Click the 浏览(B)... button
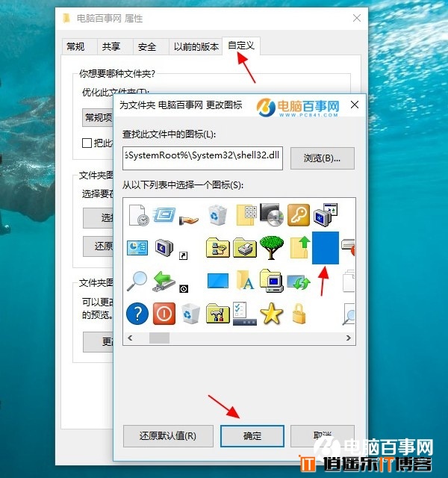 pyautogui.click(x=322, y=158)
